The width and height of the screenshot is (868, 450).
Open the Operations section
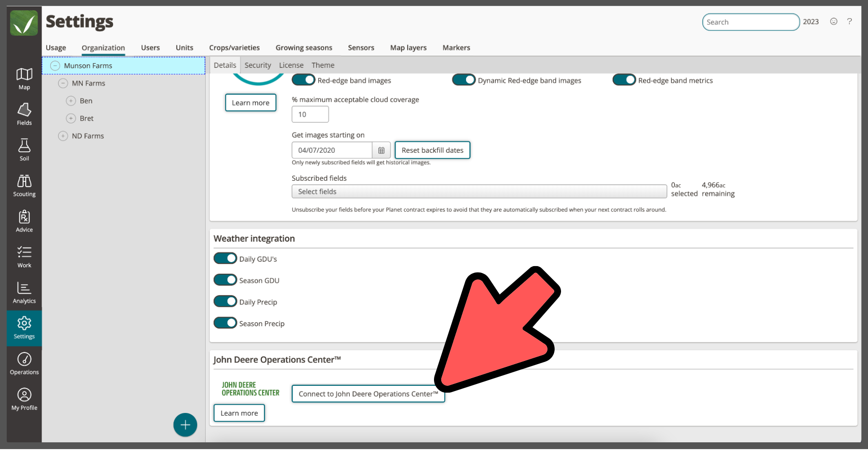pos(24,364)
